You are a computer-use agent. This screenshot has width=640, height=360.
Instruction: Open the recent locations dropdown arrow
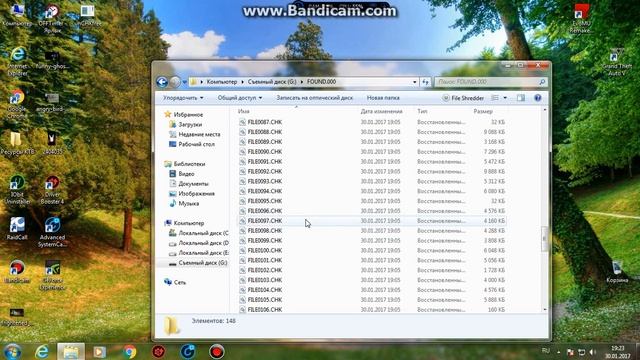184,82
